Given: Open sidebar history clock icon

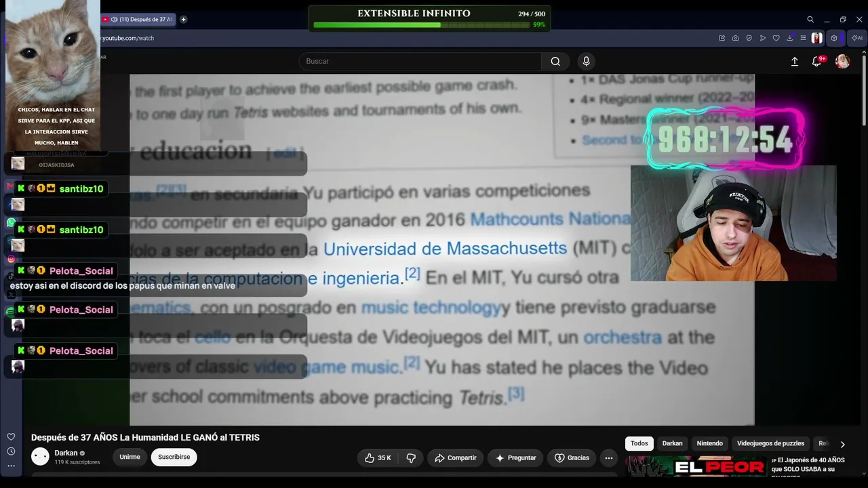Looking at the screenshot, I should click(x=11, y=451).
